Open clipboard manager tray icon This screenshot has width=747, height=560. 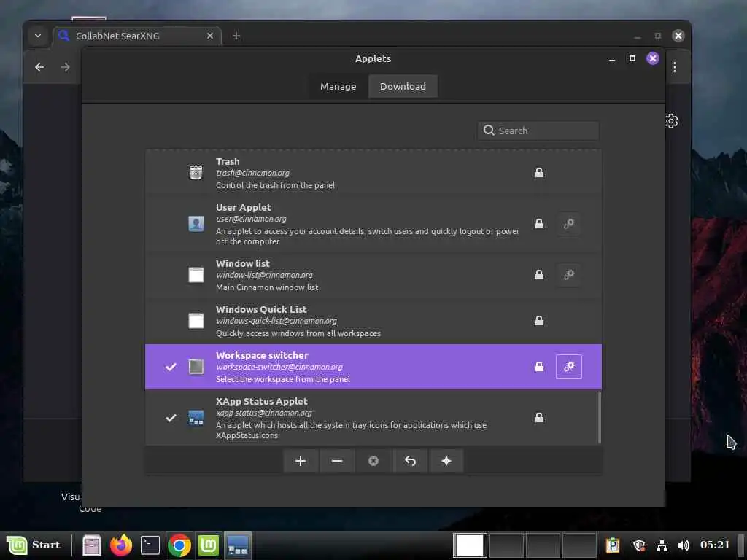613,545
